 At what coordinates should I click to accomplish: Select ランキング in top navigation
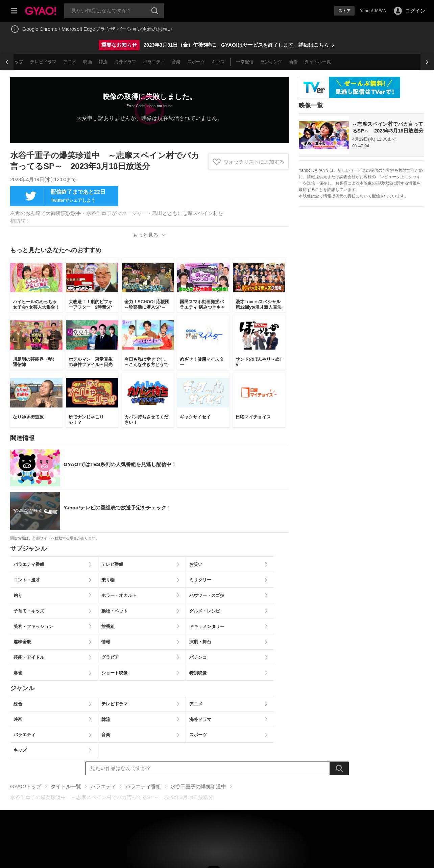(271, 62)
